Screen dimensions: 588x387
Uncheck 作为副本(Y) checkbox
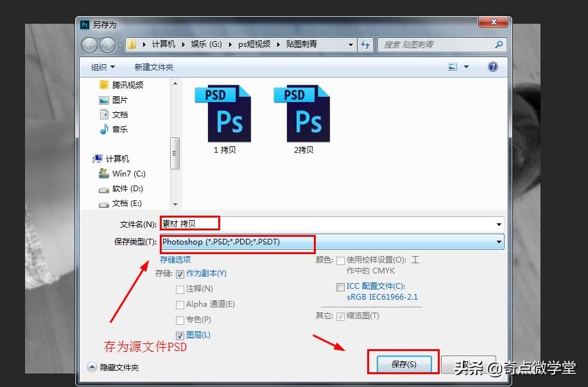(180, 273)
